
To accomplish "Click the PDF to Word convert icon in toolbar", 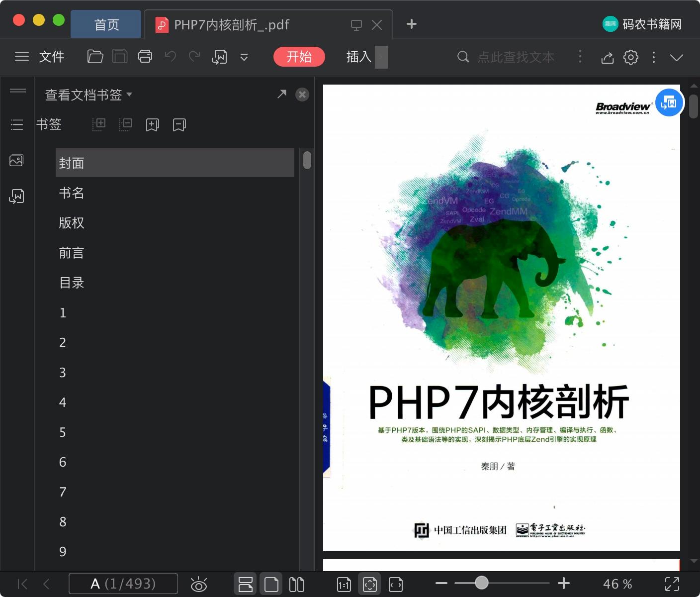I will tap(219, 57).
